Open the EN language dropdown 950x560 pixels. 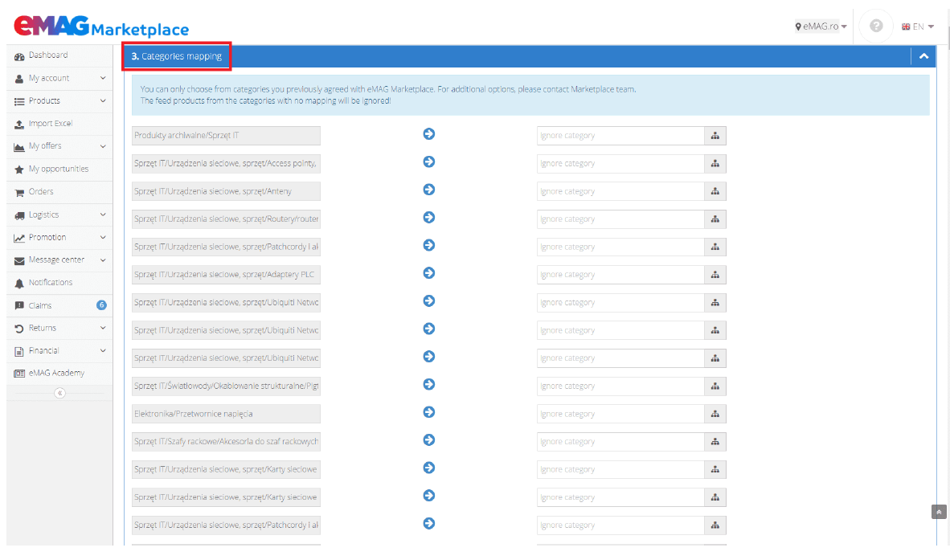[917, 27]
